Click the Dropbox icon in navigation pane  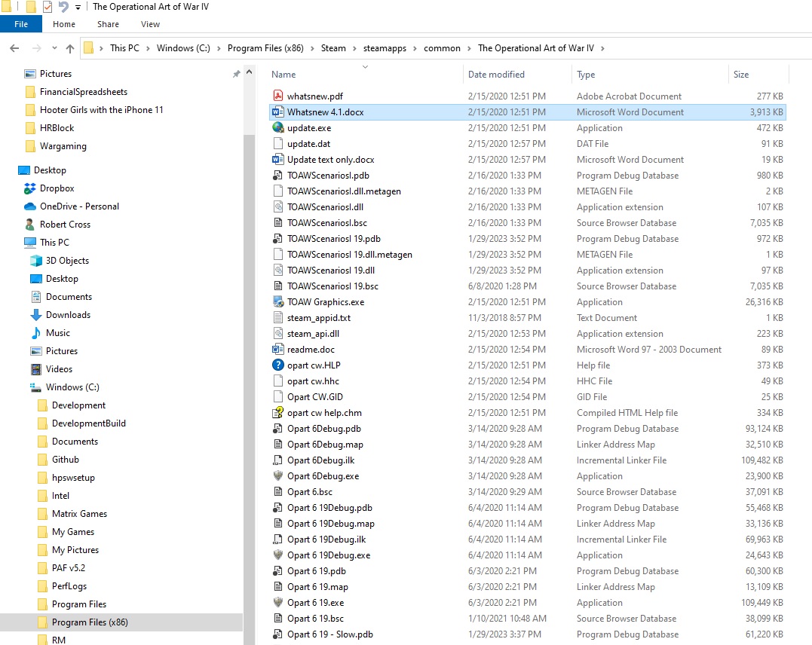click(30, 188)
